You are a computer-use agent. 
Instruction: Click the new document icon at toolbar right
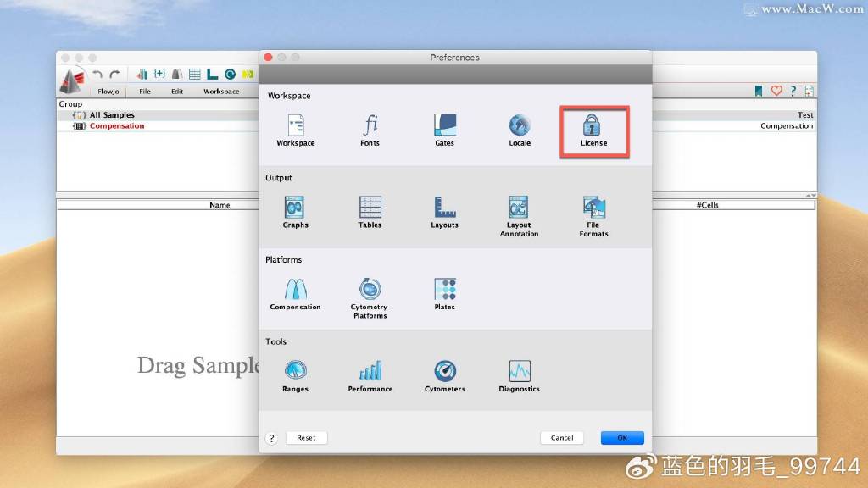(810, 91)
